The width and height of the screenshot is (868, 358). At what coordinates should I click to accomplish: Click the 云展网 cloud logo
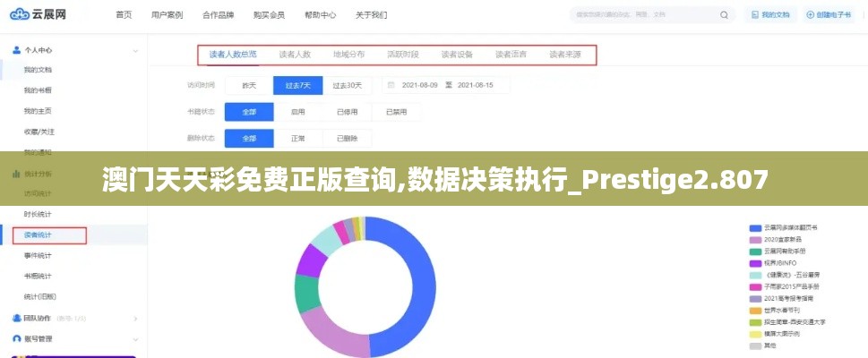[x=39, y=14]
